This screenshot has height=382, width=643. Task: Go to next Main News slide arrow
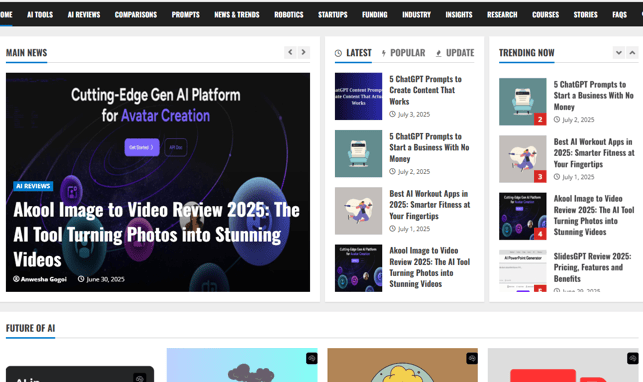303,52
